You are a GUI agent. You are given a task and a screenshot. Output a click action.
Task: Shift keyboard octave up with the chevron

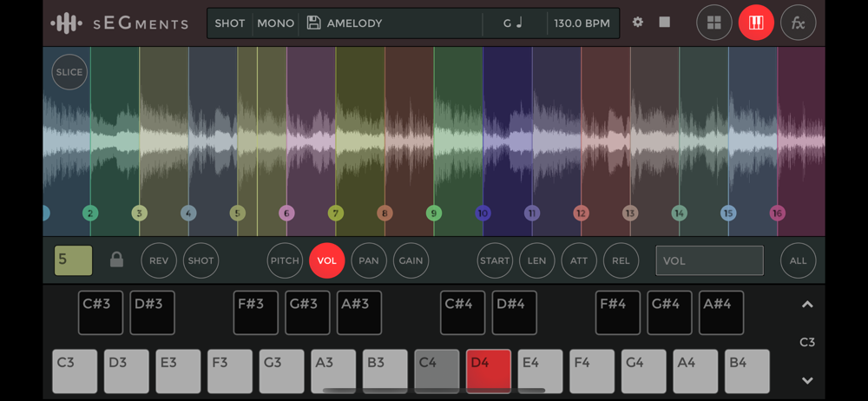tap(807, 304)
